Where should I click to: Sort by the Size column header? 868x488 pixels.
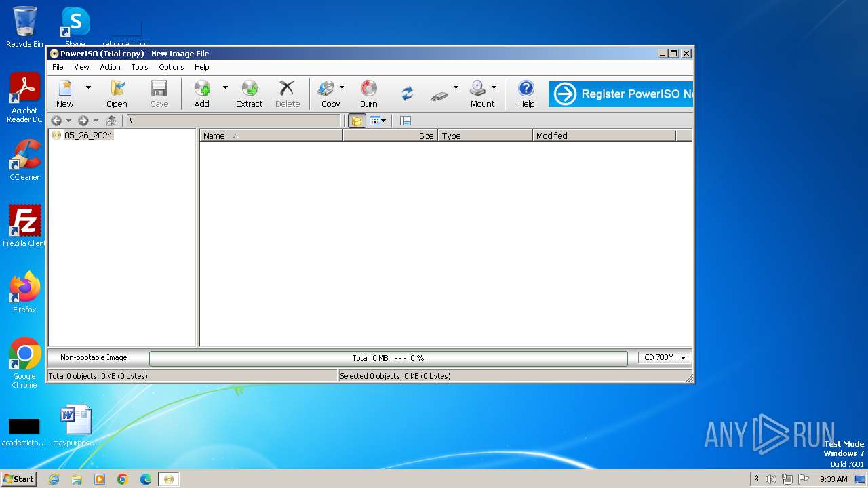click(391, 136)
